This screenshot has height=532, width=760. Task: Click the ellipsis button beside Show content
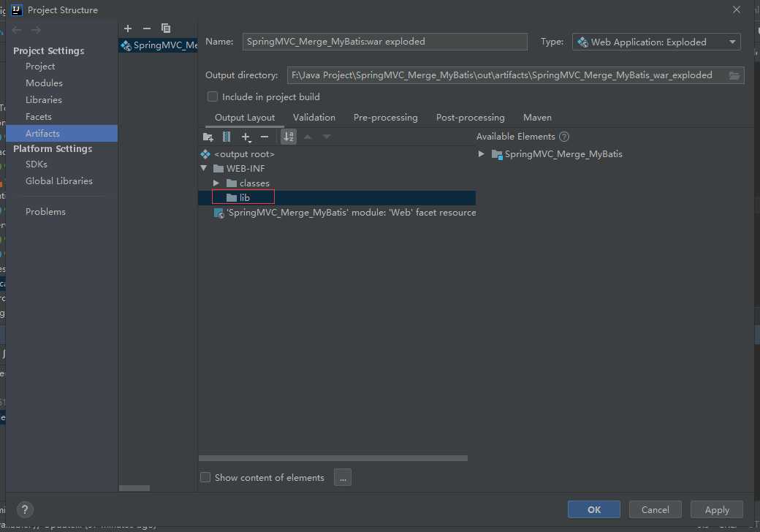coord(343,478)
